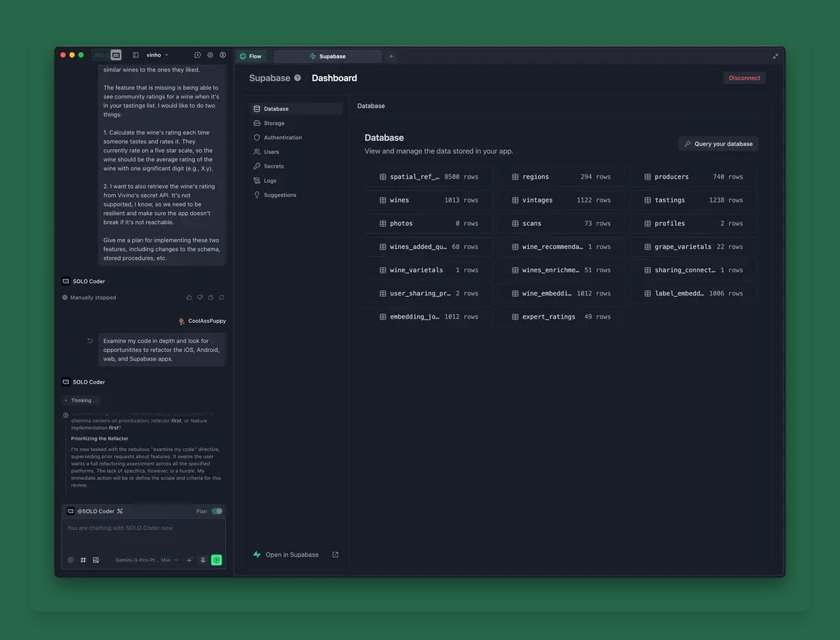Click the green stop generation button
This screenshot has width=840, height=640.
pyautogui.click(x=217, y=560)
